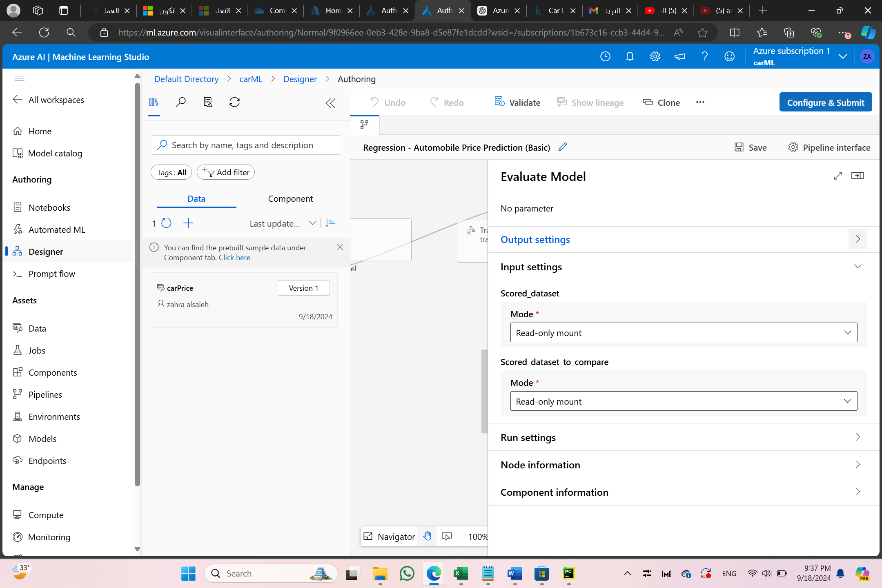Click the canvas vertical scrollbar thumb
The width and height of the screenshot is (882, 588).
coord(484,391)
